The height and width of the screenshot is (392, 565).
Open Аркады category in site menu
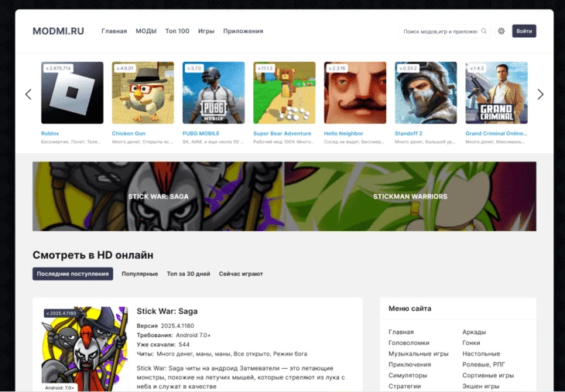point(474,332)
